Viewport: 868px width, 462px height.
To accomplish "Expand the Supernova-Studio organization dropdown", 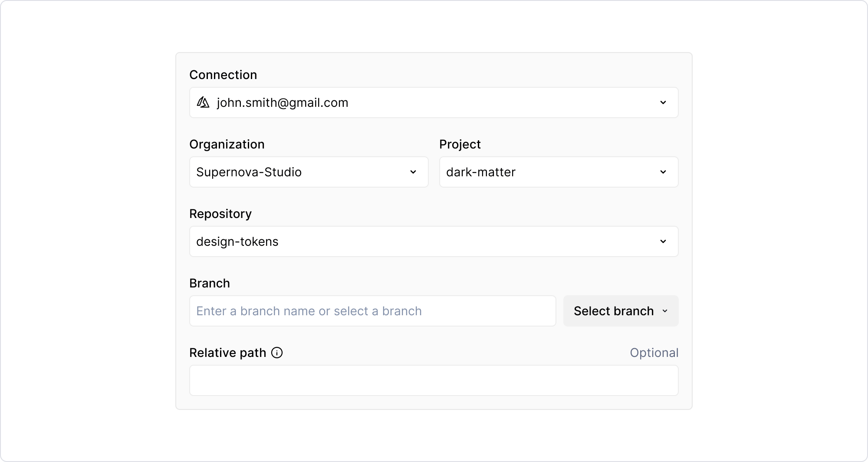I will pos(308,172).
